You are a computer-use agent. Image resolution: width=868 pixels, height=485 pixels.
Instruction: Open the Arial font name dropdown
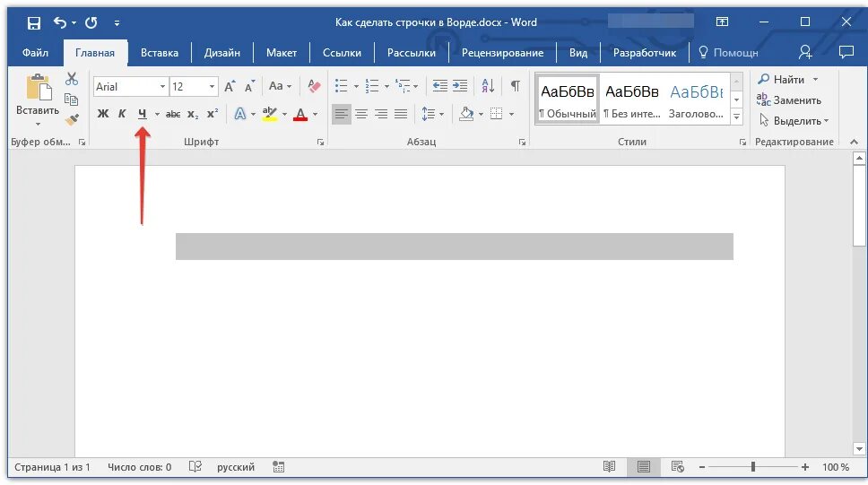pos(163,86)
